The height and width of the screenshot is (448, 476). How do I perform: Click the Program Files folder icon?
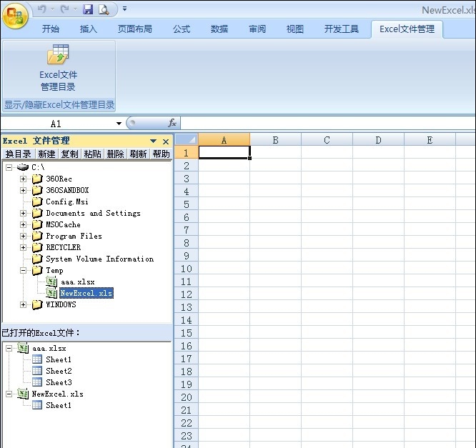37,236
